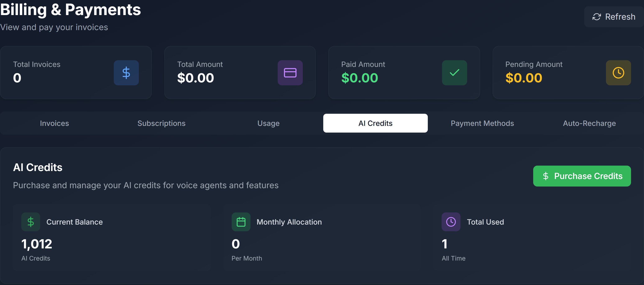This screenshot has height=285, width=644.
Task: Click the 'Total Used' label
Action: (485, 222)
